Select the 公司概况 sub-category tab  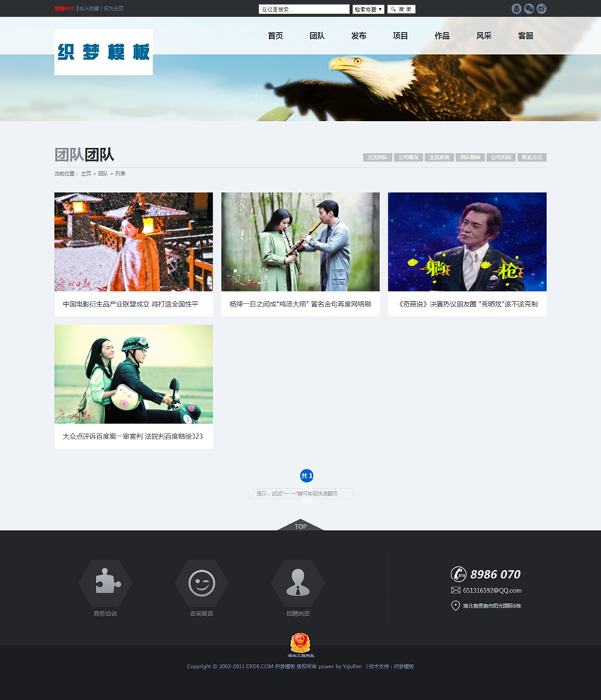point(408,158)
